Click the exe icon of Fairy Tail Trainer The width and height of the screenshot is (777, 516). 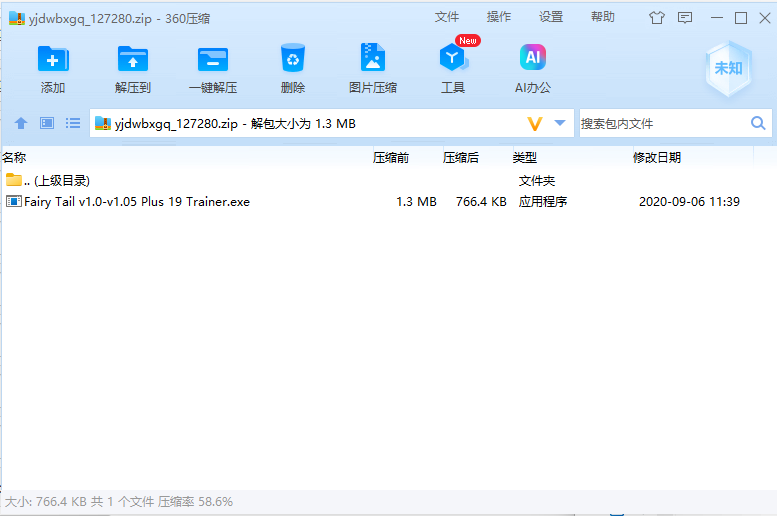pos(13,201)
